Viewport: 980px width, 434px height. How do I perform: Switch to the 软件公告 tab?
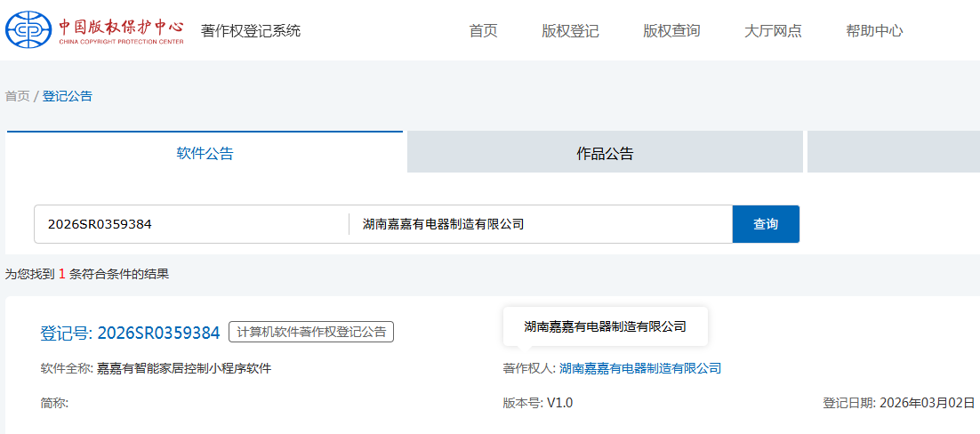click(x=205, y=153)
